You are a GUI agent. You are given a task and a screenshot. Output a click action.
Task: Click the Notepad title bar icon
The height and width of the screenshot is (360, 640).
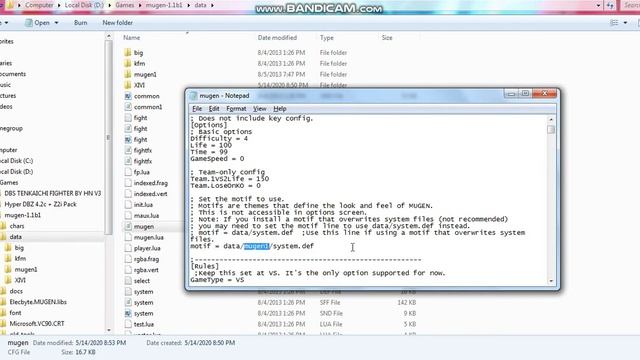pyautogui.click(x=193, y=96)
